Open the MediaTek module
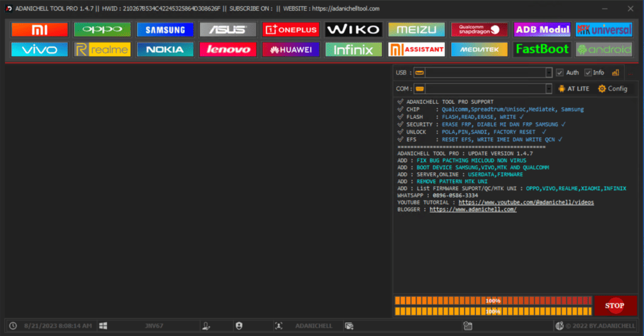644x336 pixels. (x=479, y=50)
